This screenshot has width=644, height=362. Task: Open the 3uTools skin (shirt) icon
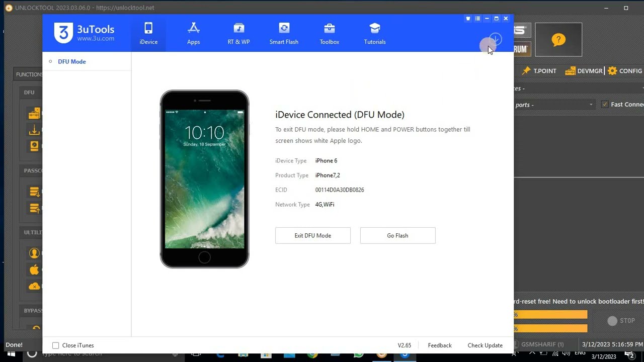tap(468, 19)
